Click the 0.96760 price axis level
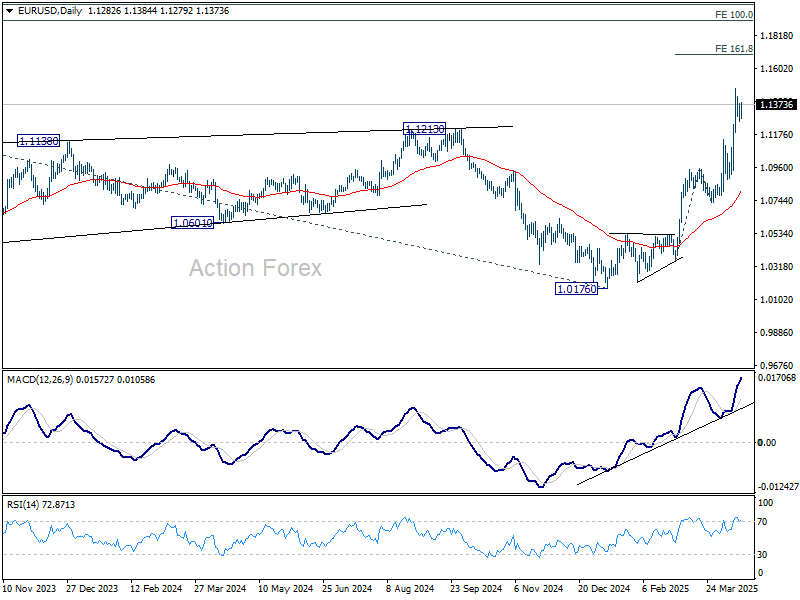Image resolution: width=800 pixels, height=600 pixels. (x=776, y=366)
